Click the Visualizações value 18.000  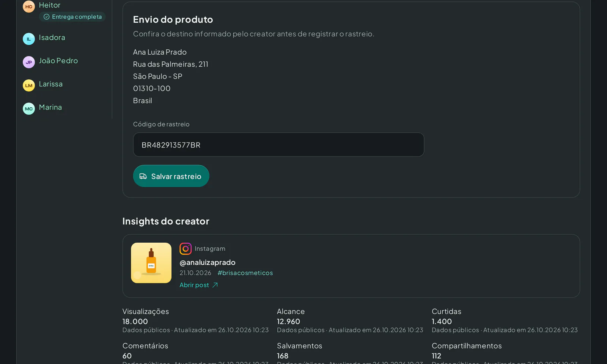point(135,322)
